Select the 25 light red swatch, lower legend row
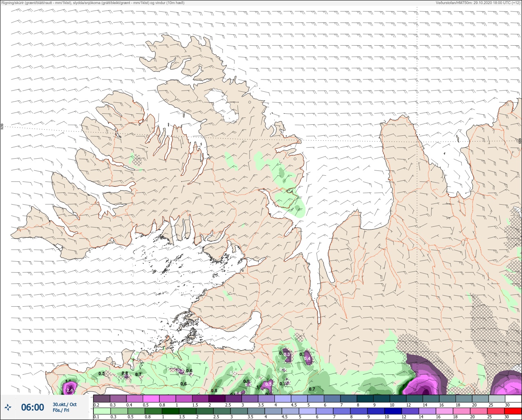This screenshot has height=420, width=522. click(x=496, y=411)
